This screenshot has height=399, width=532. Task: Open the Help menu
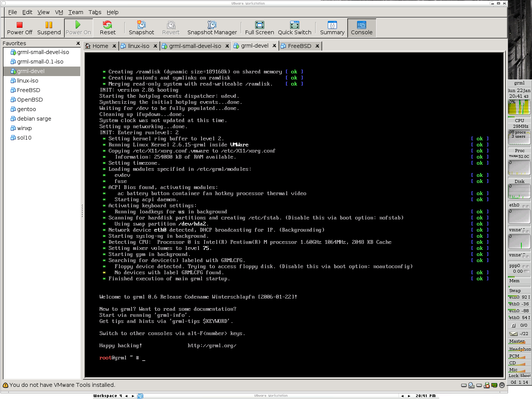(113, 12)
